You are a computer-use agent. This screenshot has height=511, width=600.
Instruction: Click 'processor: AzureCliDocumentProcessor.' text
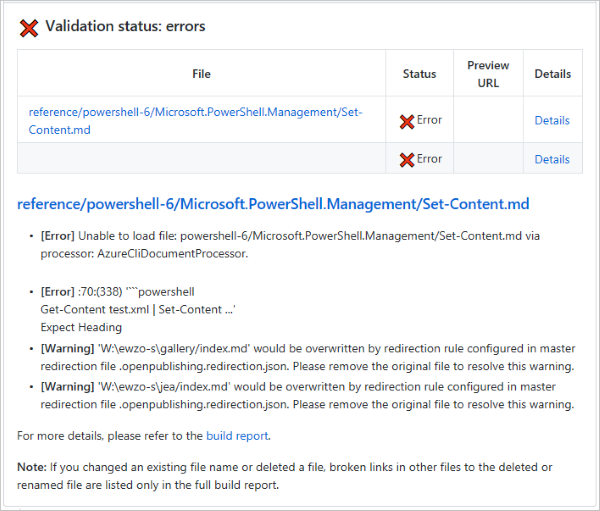(x=144, y=254)
